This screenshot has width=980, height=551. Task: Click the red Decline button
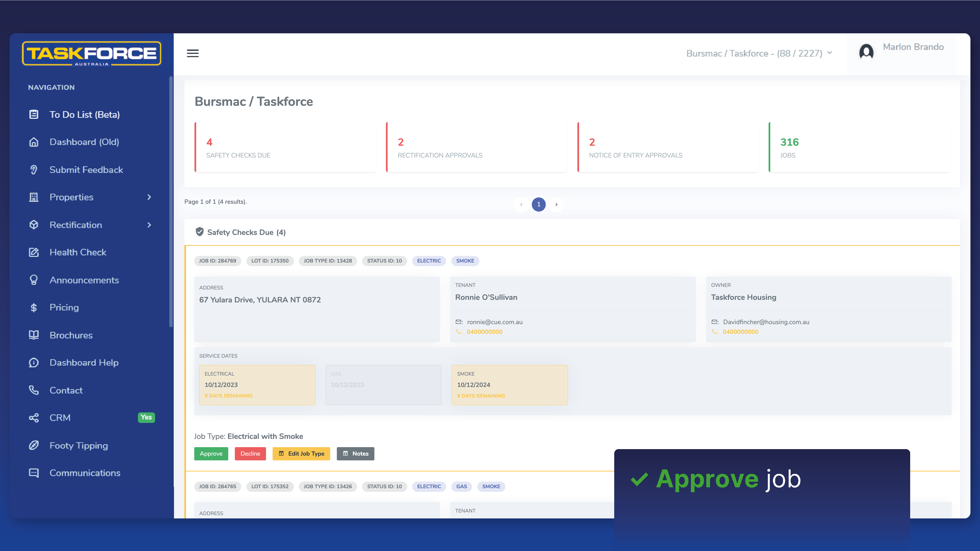click(x=250, y=453)
